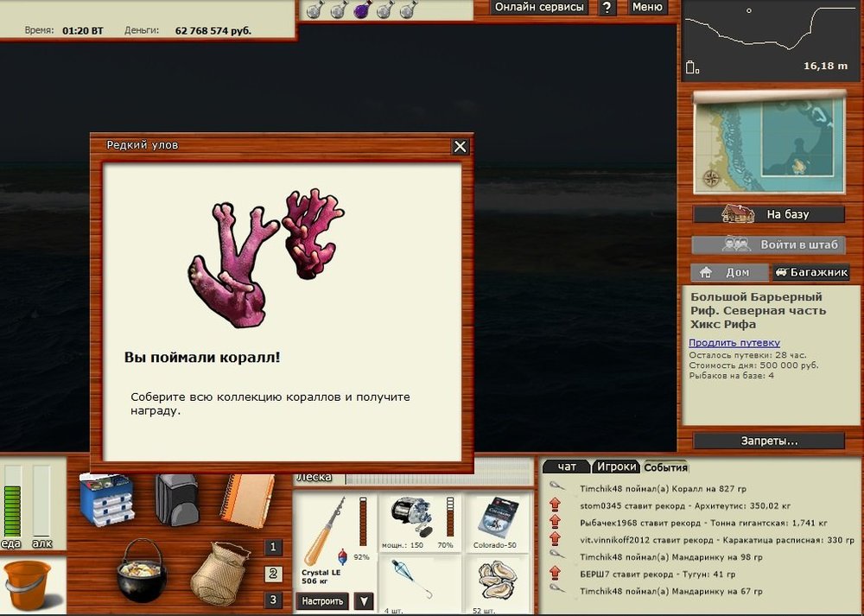The width and height of the screenshot is (864, 616).
Task: Activate tackle preset 3
Action: point(273,600)
